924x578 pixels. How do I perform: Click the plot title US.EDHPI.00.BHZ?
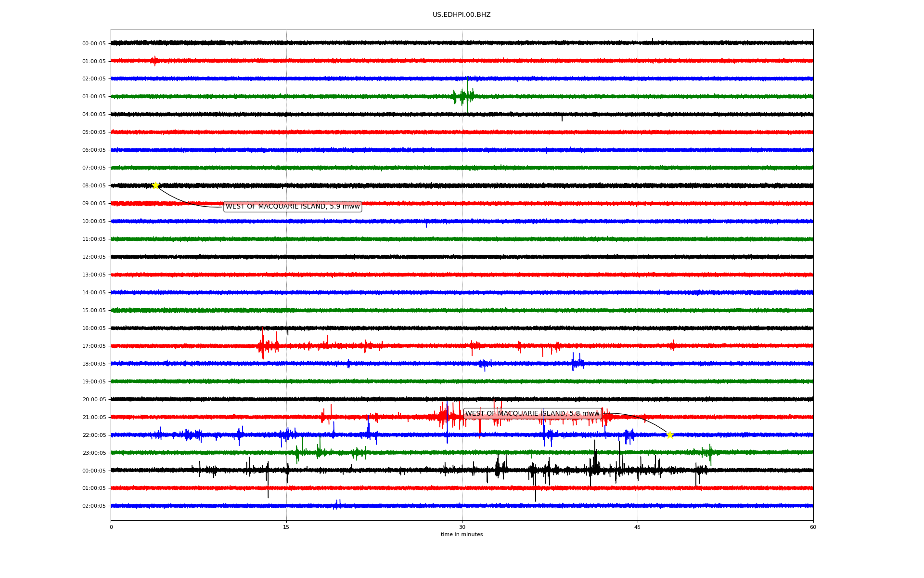(462, 15)
